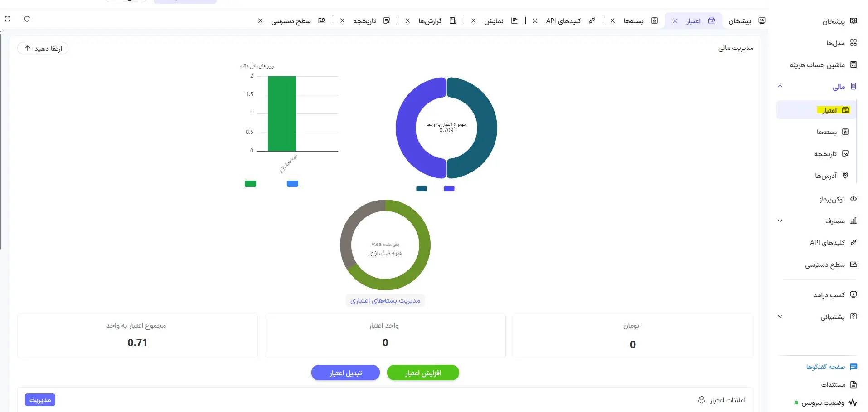Click the تبدیل اعتبار button

click(x=345, y=373)
